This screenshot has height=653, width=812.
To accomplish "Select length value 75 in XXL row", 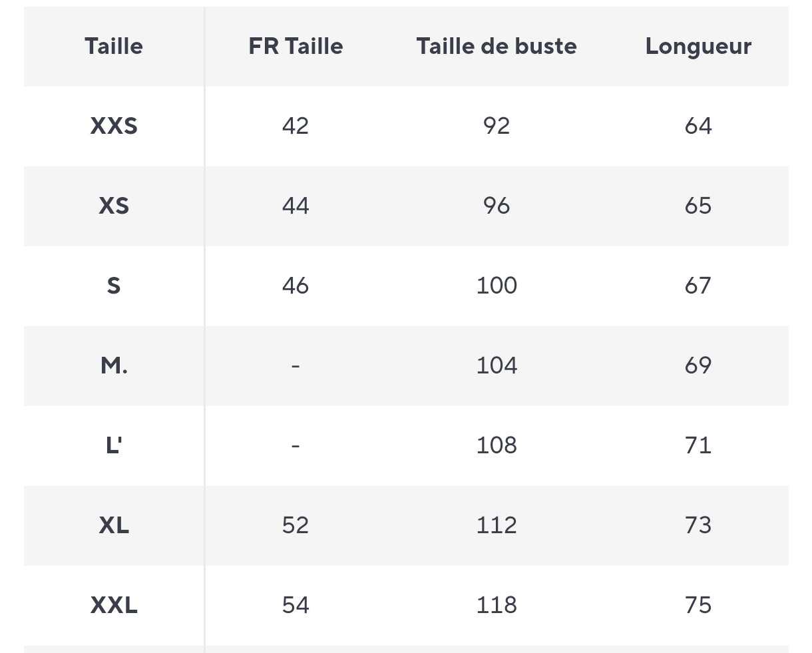I will click(x=698, y=605).
